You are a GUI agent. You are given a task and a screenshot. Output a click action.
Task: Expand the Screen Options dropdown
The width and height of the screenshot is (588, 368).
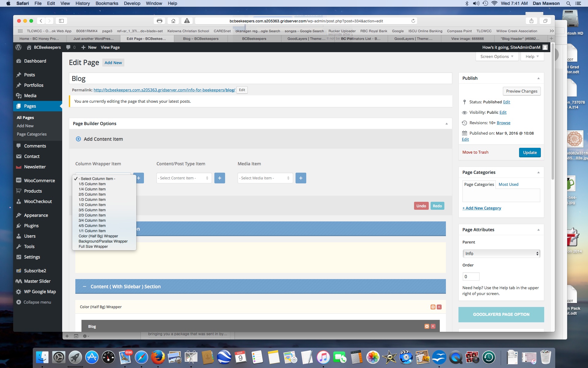(x=496, y=56)
